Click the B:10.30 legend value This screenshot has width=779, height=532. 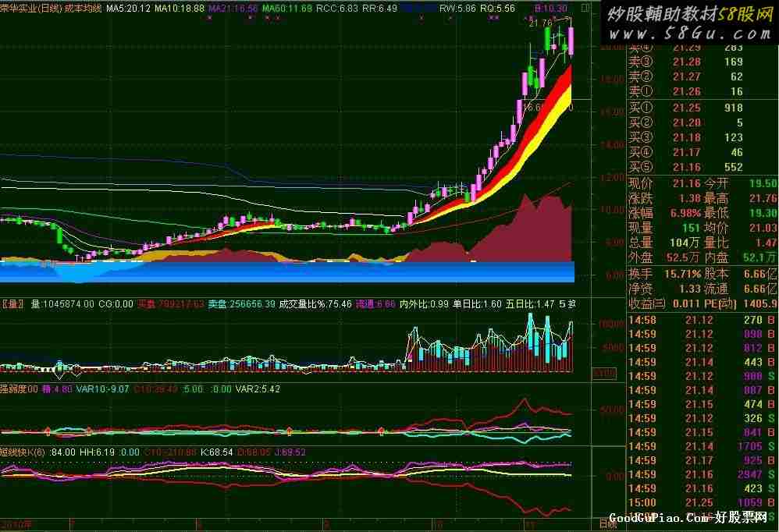[551, 9]
